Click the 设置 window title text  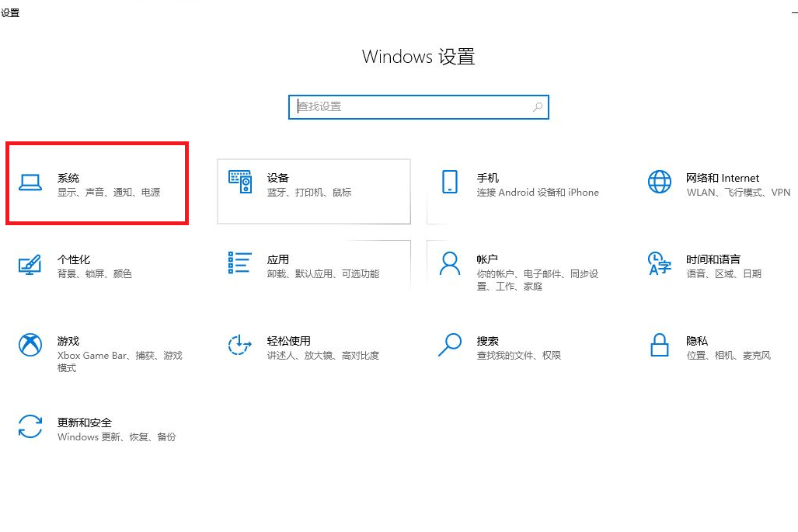pyautogui.click(x=10, y=12)
